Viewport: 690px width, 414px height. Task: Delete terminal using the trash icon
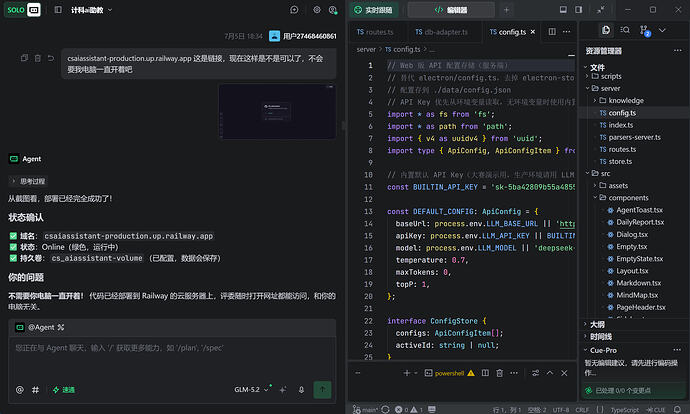pyautogui.click(x=499, y=373)
